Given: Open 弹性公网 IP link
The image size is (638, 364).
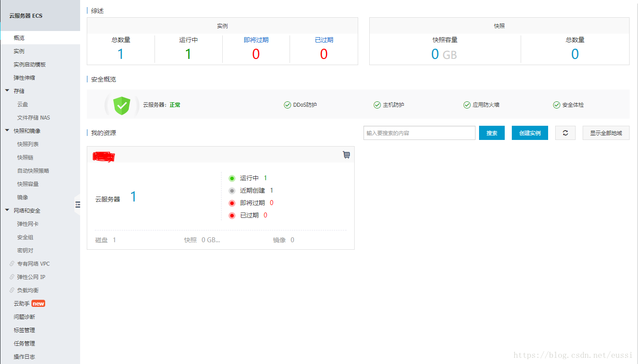Looking at the screenshot, I should (x=31, y=277).
